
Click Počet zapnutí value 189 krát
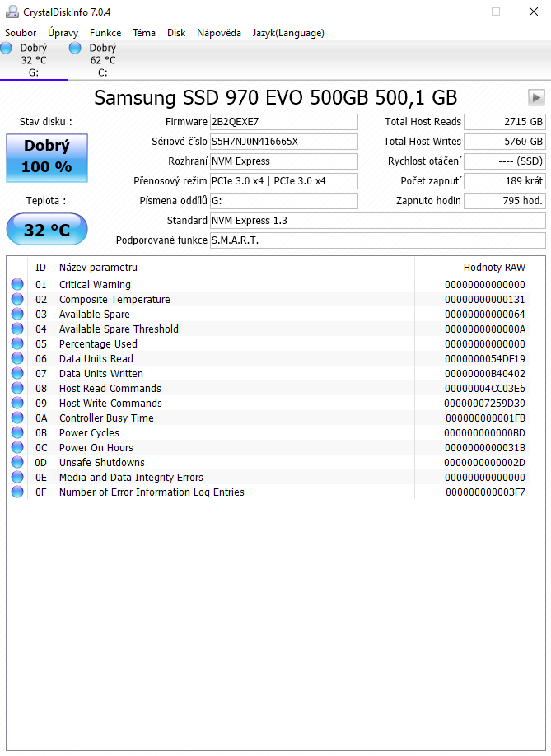pos(505,181)
